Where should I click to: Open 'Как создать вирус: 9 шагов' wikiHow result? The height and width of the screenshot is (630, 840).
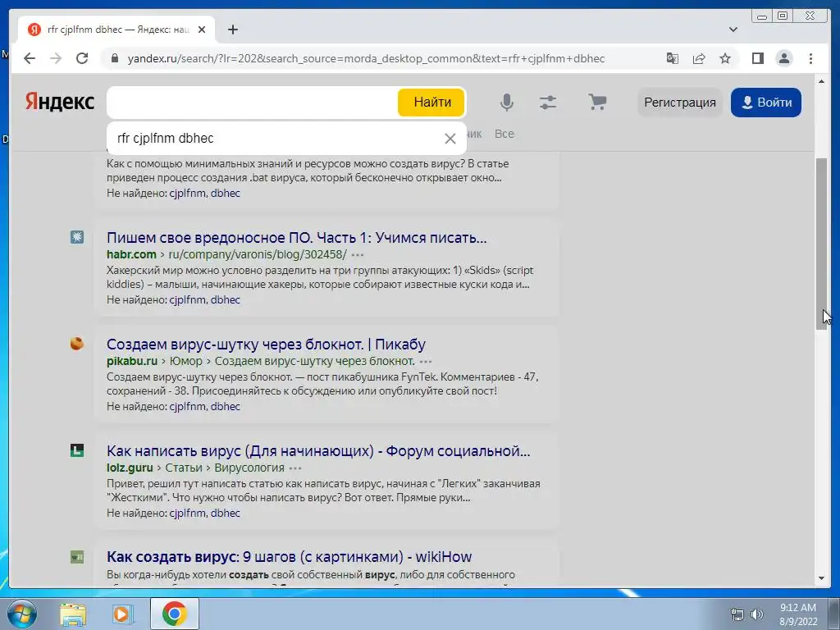[289, 557]
